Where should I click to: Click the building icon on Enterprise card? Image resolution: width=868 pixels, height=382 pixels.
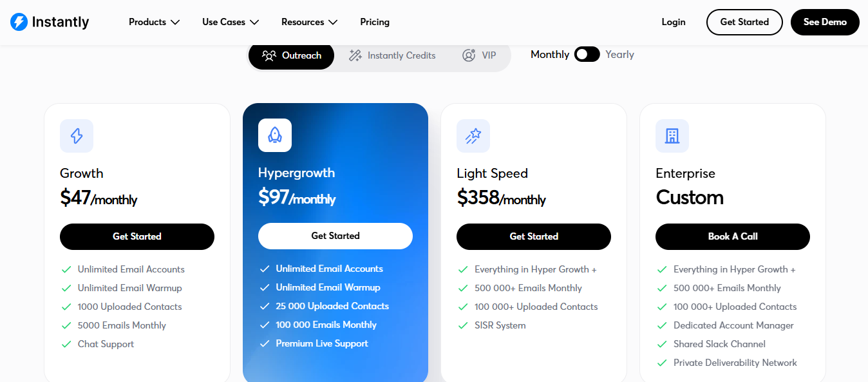click(x=672, y=135)
